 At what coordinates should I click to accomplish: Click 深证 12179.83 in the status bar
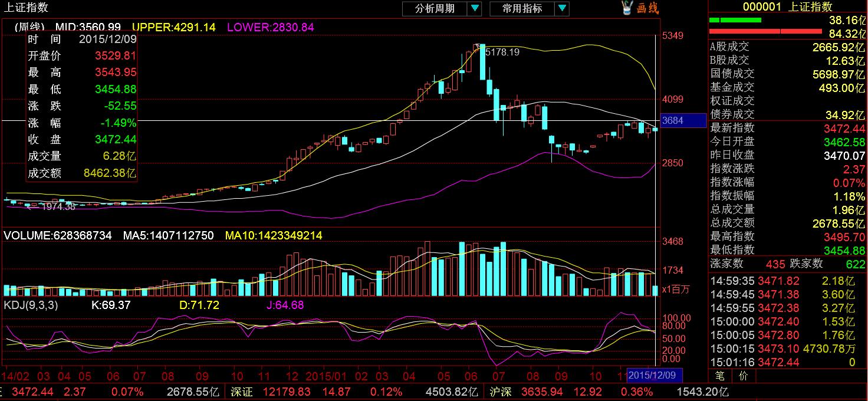tap(270, 392)
